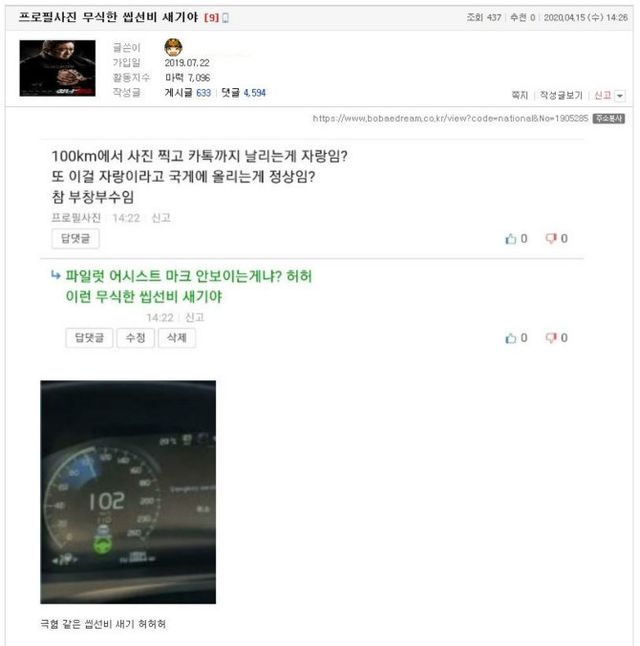Click the 게시글 633 count link
Image resolution: width=640 pixels, height=646 pixels.
(x=188, y=93)
